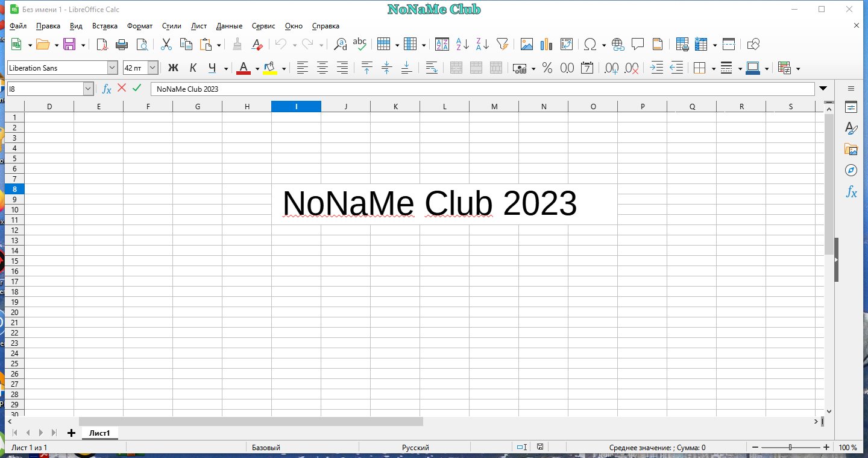This screenshot has width=868, height=458.
Task: Accept formula input with green checkmark
Action: tap(137, 88)
